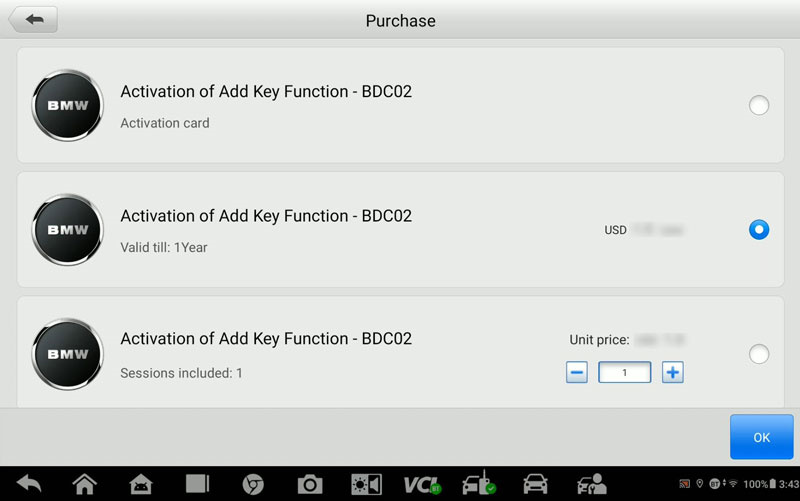Viewport: 800px width, 501px height.
Task: Open recent apps square icon
Action: (x=197, y=484)
